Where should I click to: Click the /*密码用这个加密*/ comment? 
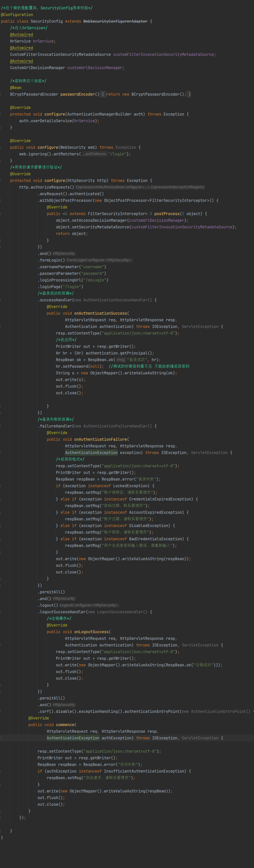pyautogui.click(x=28, y=81)
